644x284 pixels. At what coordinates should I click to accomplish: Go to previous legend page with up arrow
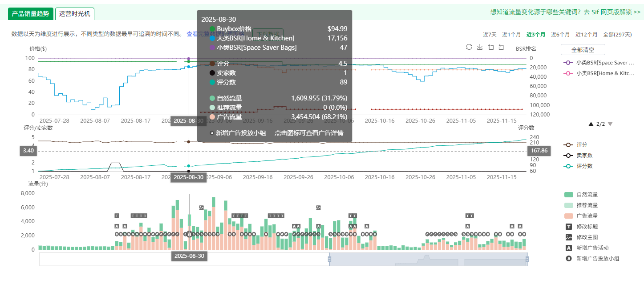(591, 124)
